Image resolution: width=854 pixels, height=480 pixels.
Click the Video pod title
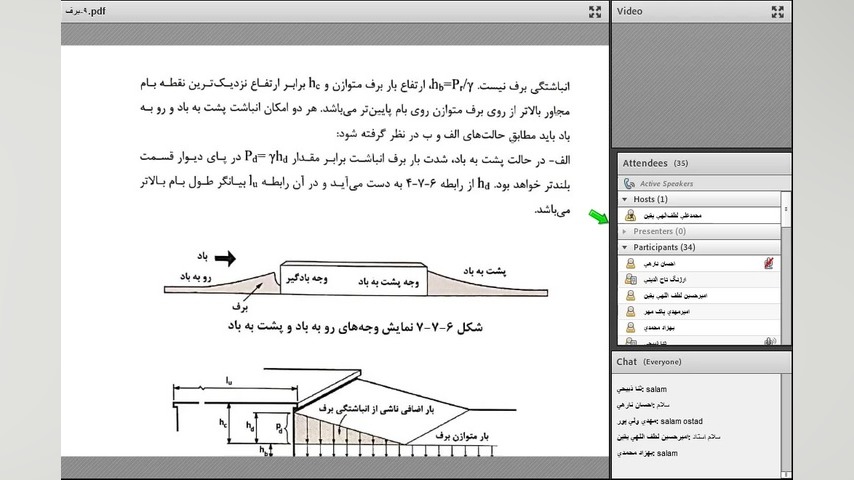(x=630, y=11)
